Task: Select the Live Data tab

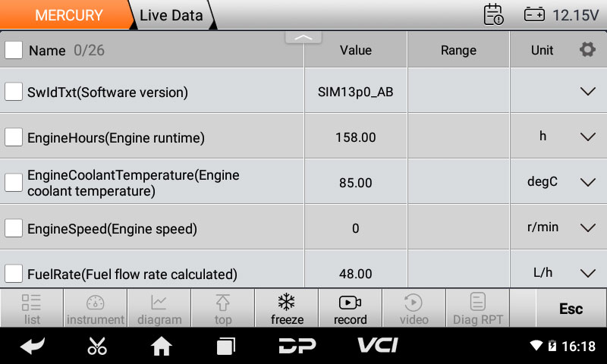Action: tap(171, 15)
